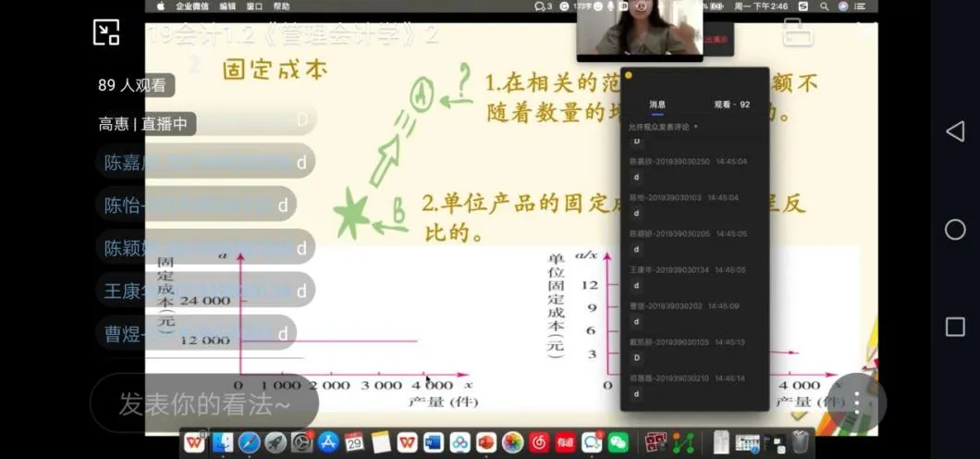
Task: Click the Spotlight search magnifier in menu bar
Action: click(x=822, y=6)
